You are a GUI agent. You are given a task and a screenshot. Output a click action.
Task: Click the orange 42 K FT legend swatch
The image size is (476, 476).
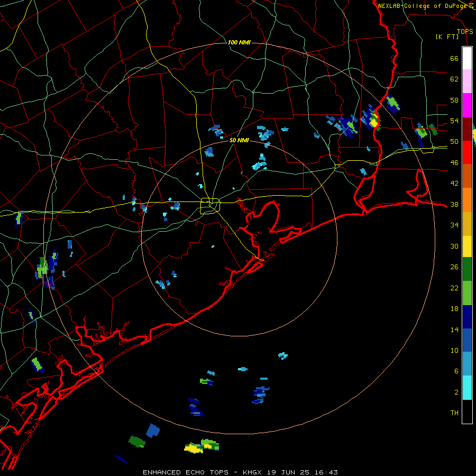click(467, 199)
